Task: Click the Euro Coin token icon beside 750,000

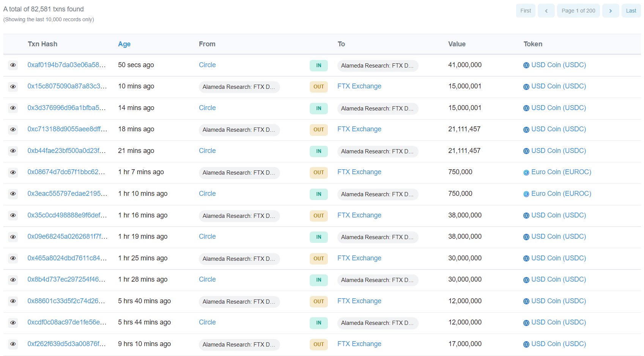Action: [x=526, y=172]
